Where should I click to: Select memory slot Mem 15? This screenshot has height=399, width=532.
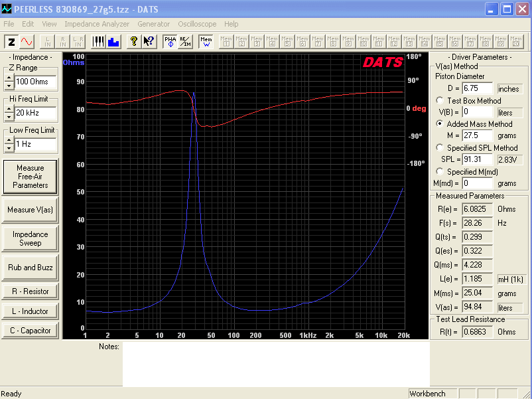tap(440, 41)
